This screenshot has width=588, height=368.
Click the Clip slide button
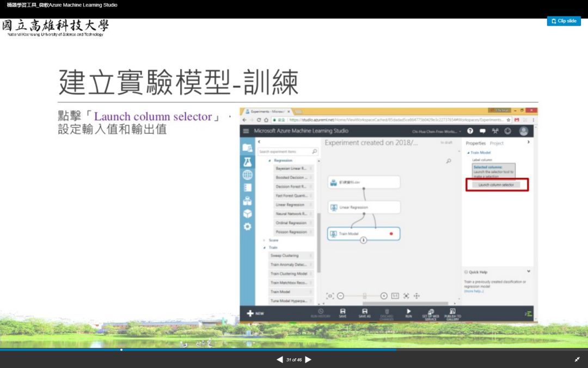coord(563,21)
